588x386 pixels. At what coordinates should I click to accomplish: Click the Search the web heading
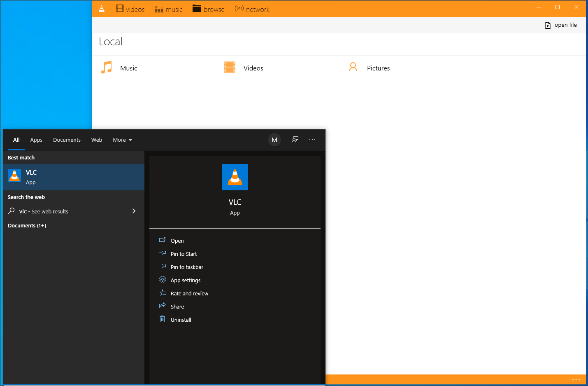coord(26,197)
